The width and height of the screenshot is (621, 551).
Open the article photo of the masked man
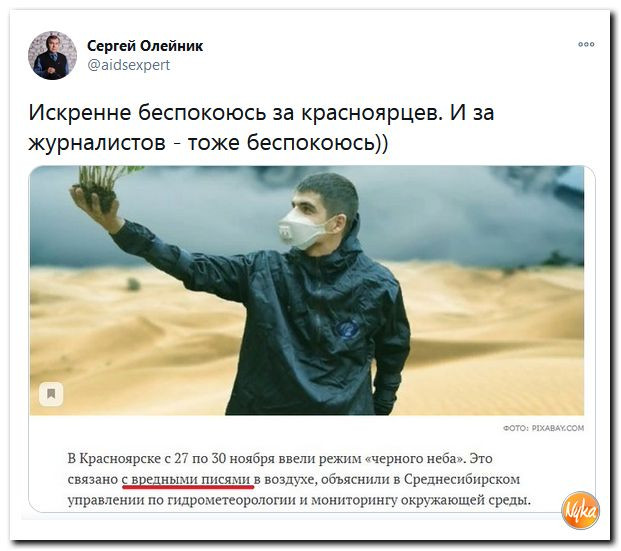(307, 290)
